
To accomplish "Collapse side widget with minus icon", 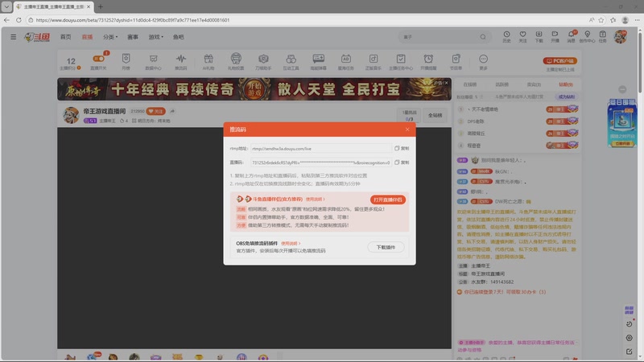I will click(x=622, y=89).
